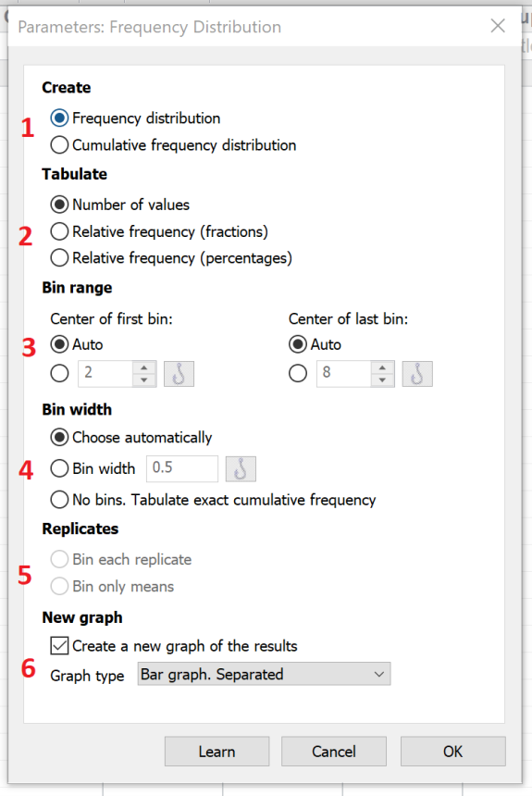
Task: Click the OK button
Action: tap(452, 752)
